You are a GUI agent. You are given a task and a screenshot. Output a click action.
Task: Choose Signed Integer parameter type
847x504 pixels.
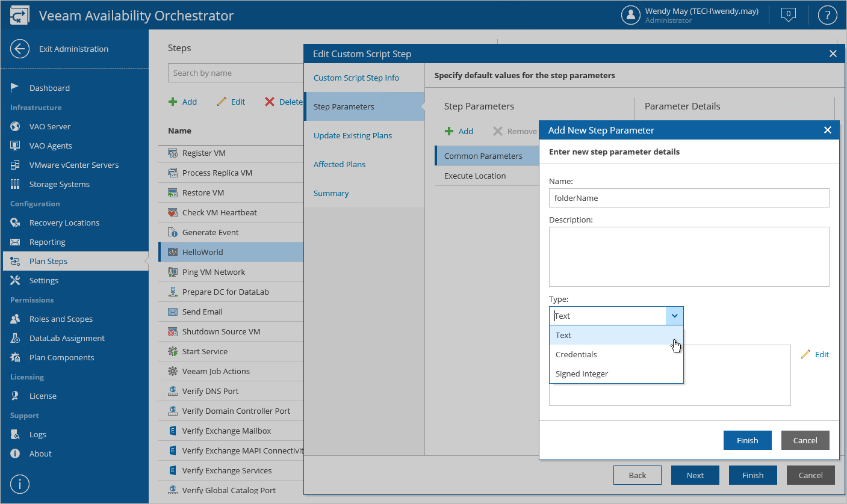[582, 374]
